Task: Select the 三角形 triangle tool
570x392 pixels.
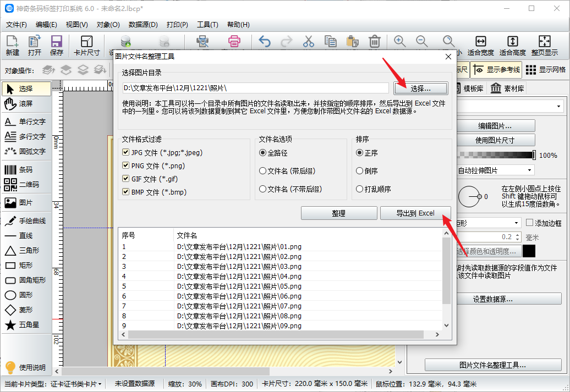Action: [x=25, y=250]
